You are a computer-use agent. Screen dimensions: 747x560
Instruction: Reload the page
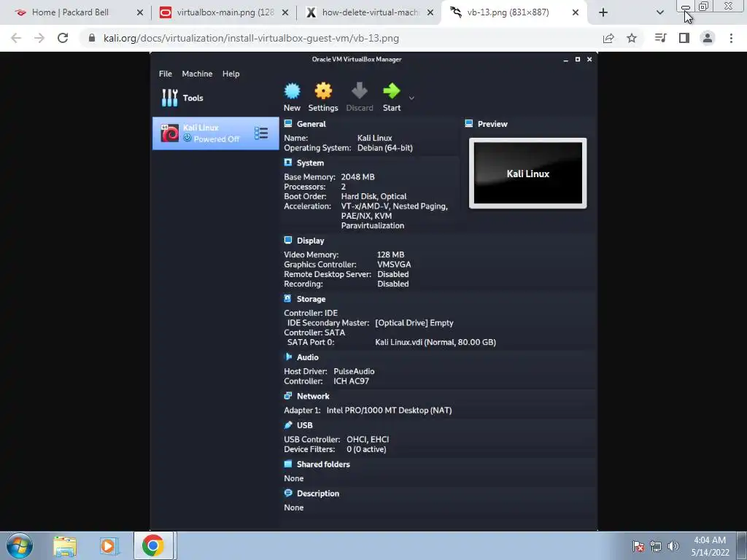point(63,38)
